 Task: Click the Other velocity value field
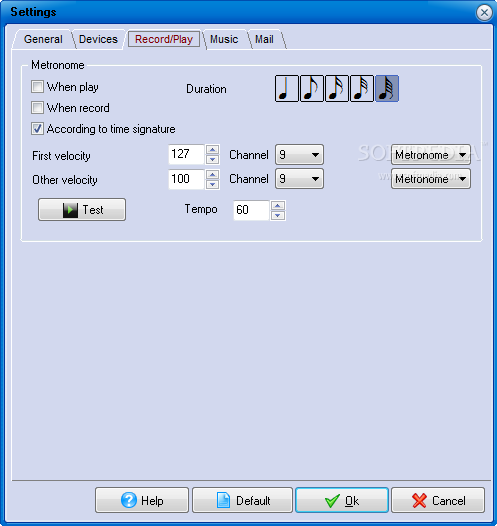click(186, 179)
